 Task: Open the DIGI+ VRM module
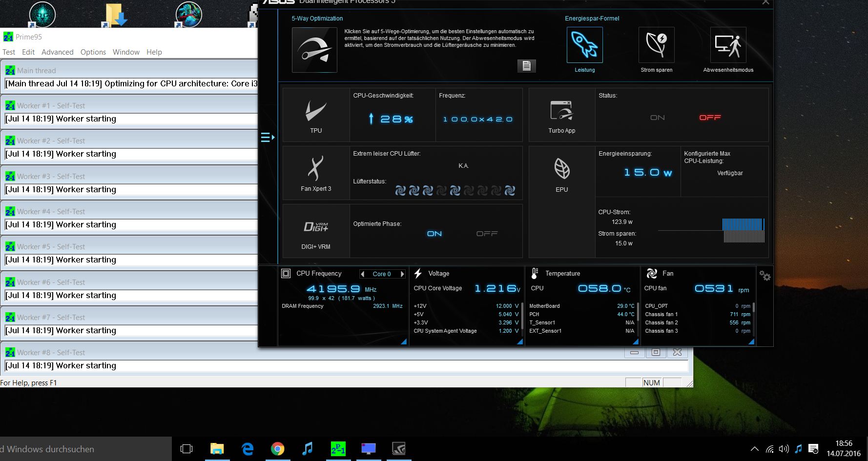316,231
